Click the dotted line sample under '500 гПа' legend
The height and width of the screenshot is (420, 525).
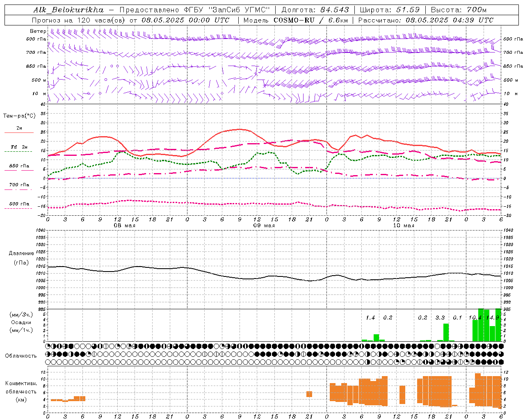18,209
